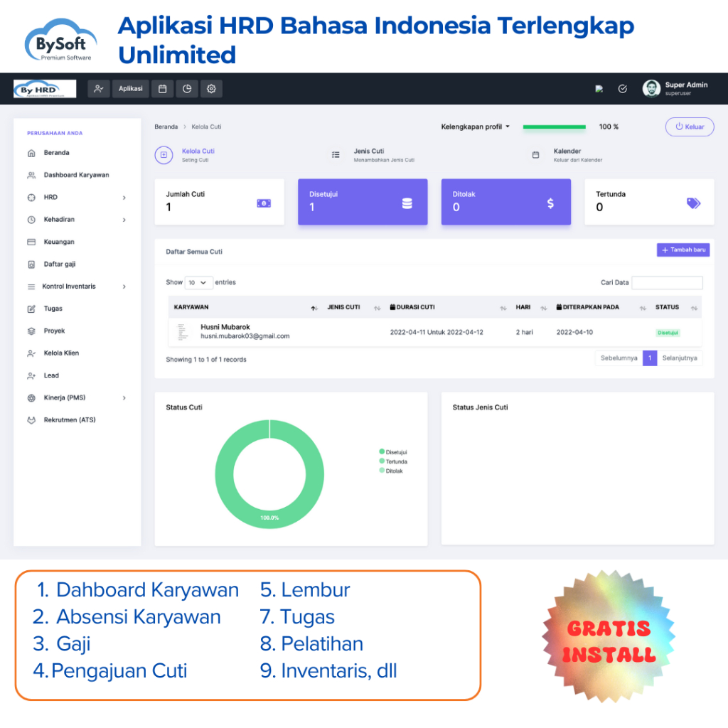Toggle Disetujui in the Status Cuti legend
The image size is (728, 728).
[392, 451]
